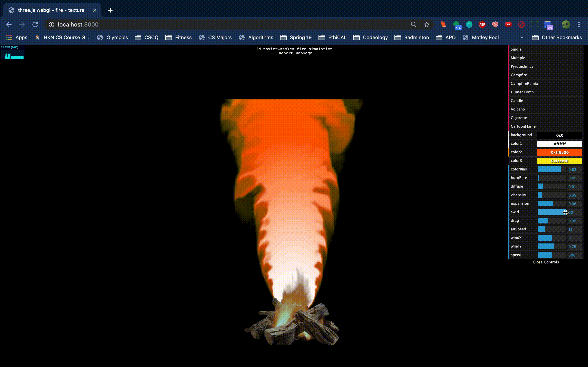Select the CartoonFlame preset
The image size is (588, 367).
pos(523,126)
